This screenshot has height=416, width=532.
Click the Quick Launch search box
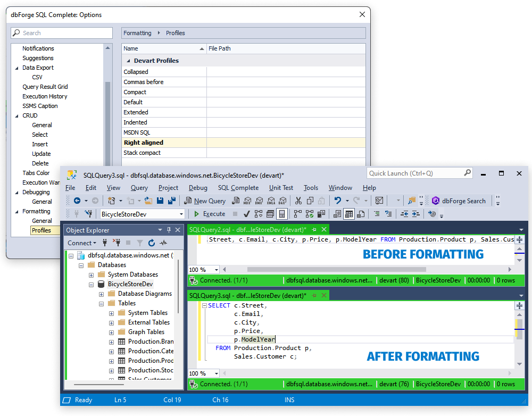tap(419, 173)
